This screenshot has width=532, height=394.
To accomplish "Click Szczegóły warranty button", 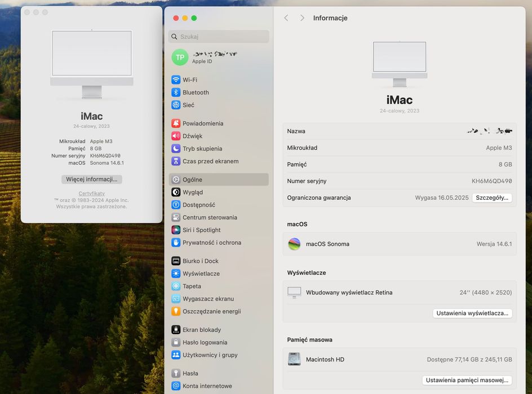I will 492,198.
